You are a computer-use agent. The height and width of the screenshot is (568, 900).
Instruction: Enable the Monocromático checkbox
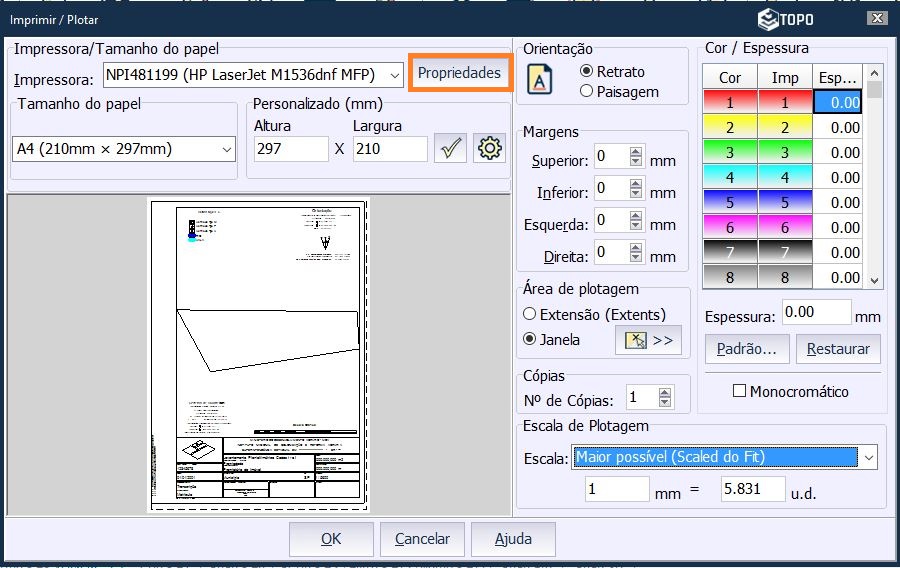[740, 391]
